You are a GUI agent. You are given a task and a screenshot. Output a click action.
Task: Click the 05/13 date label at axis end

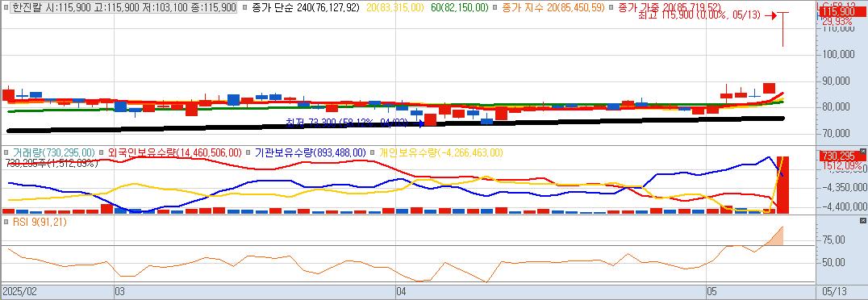tap(835, 290)
